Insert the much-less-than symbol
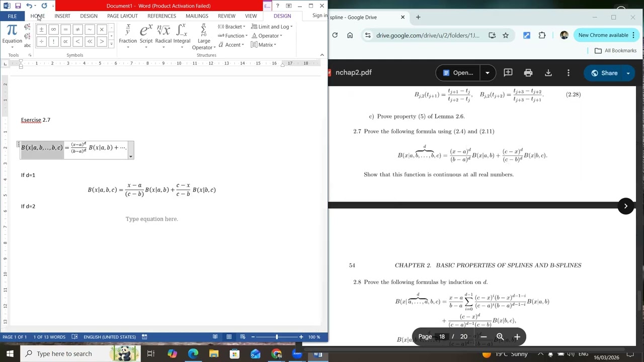 (x=90, y=42)
